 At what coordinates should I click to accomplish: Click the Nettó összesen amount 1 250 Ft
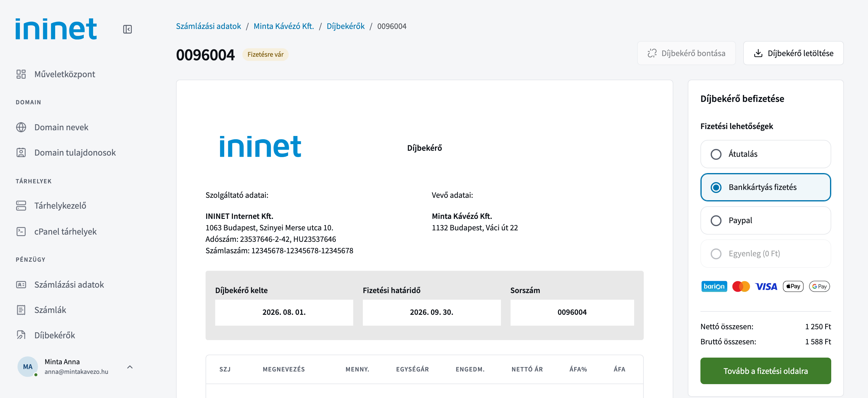(x=818, y=327)
